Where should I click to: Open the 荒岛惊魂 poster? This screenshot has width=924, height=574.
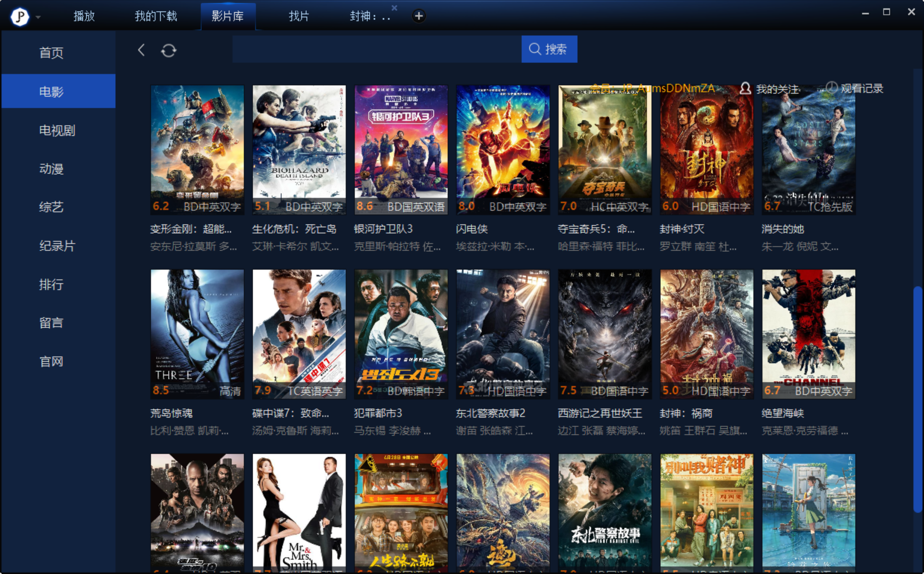pos(197,334)
